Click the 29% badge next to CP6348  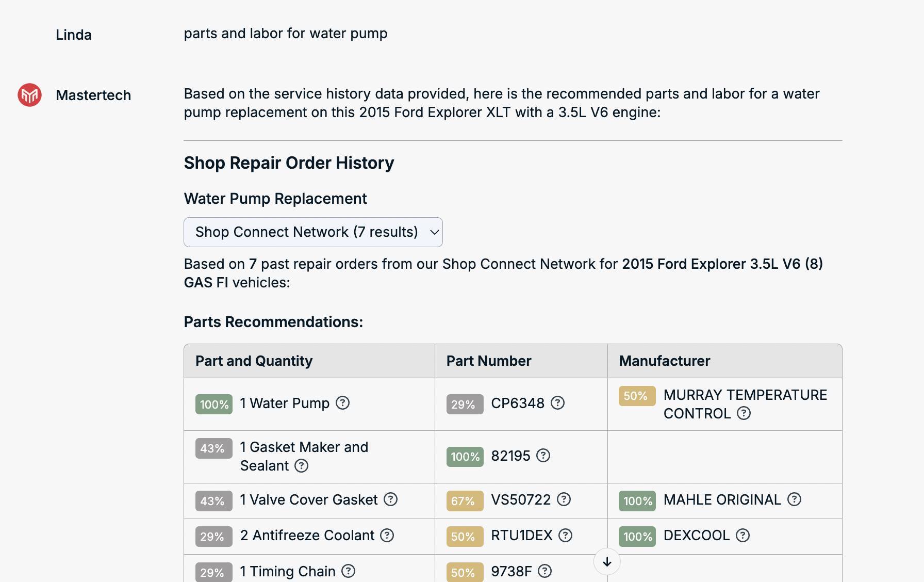tap(465, 405)
